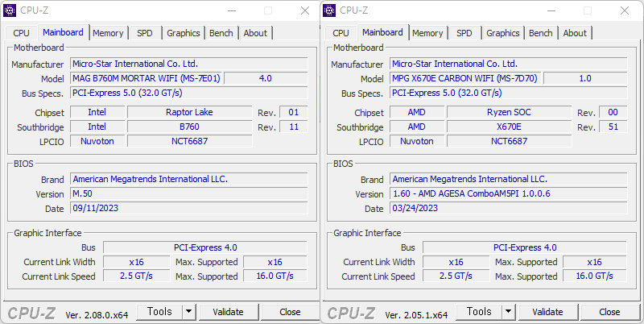This screenshot has width=644, height=324.
Task: Click PCI-Express 4.0 bus value in right window
Action: (x=525, y=247)
